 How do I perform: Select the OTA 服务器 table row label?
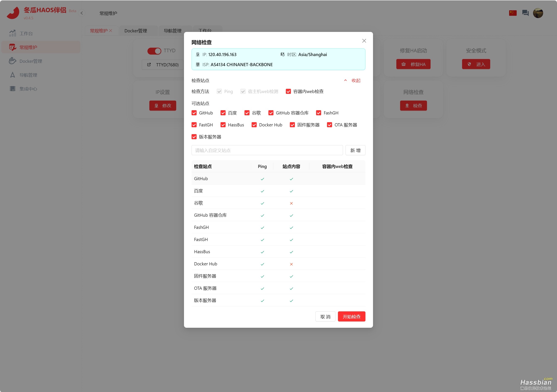click(205, 288)
